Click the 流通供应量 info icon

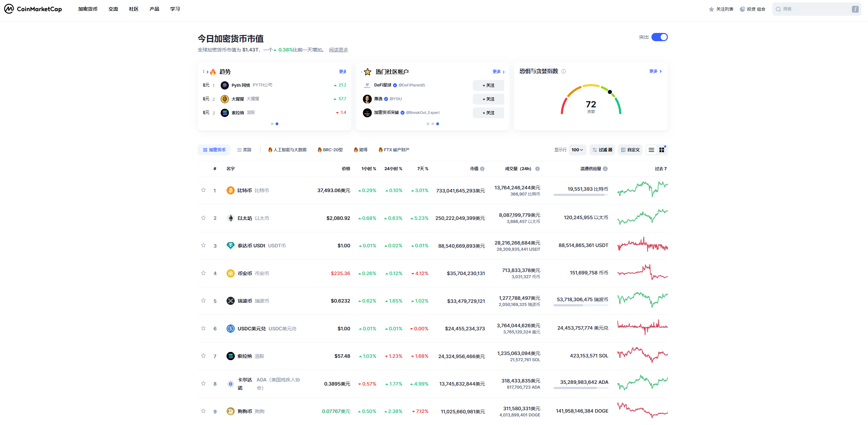coord(605,169)
